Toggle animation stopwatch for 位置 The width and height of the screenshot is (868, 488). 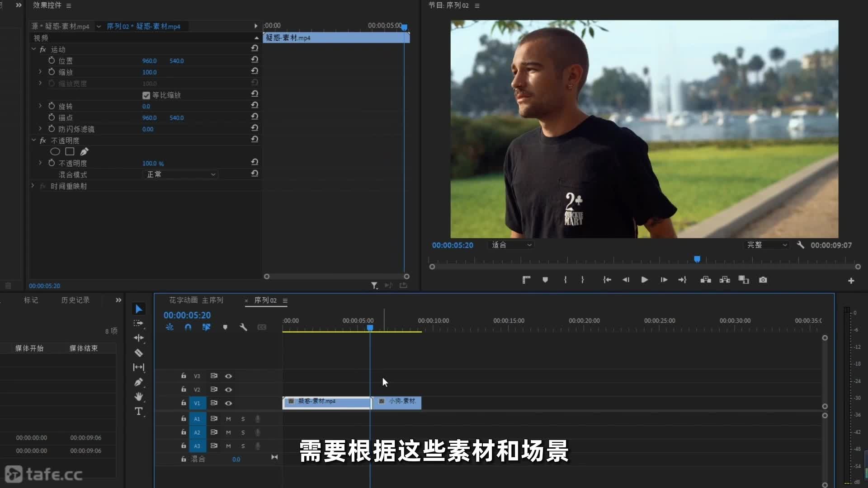(x=52, y=61)
